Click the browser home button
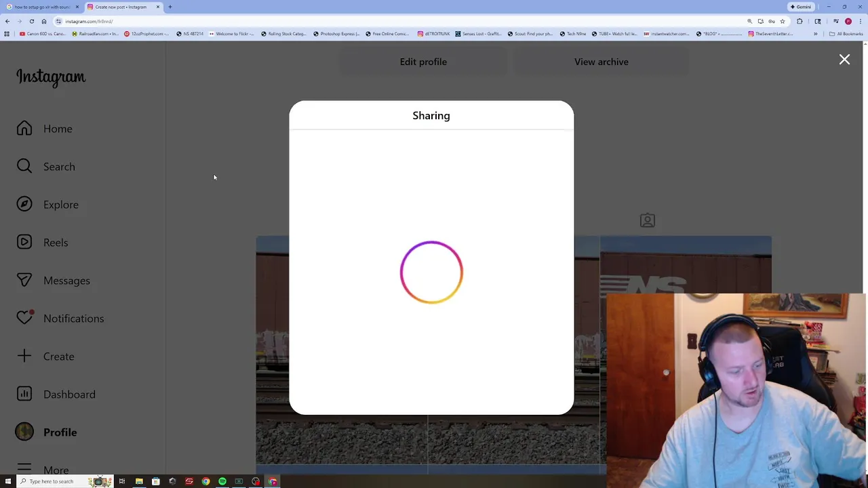This screenshot has height=488, width=868. tap(43, 21)
